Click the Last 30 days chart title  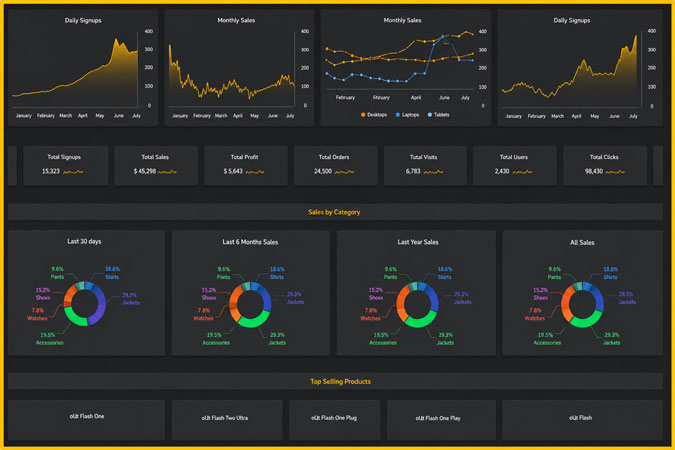[x=84, y=242]
